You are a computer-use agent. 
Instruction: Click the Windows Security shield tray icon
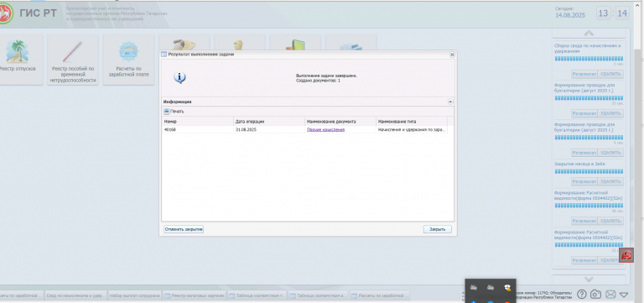coord(507,288)
